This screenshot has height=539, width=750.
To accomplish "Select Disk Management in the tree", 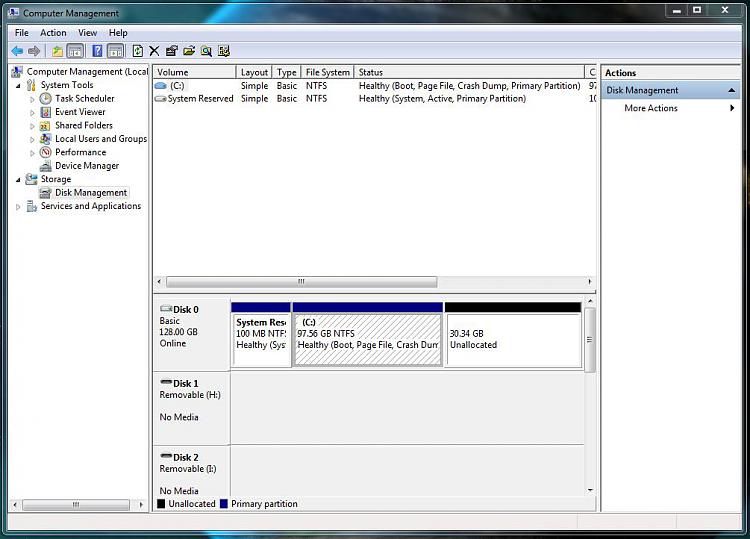I will point(91,193).
